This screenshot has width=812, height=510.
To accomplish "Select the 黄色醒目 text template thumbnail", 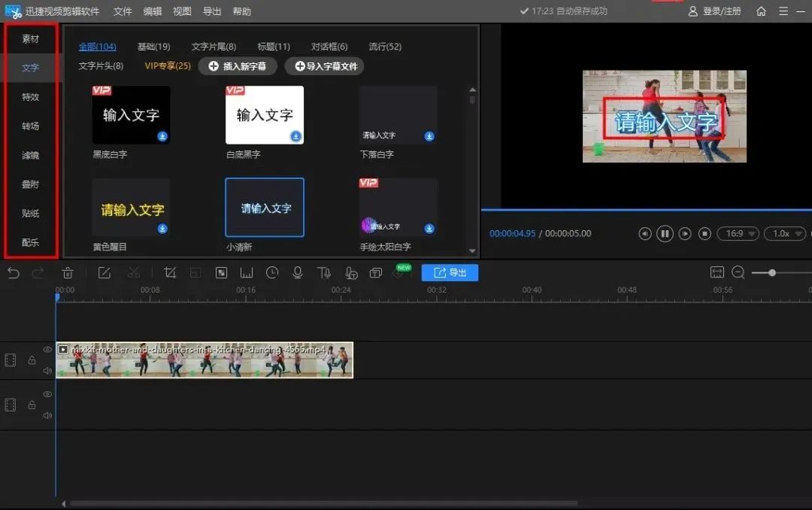I will point(131,208).
